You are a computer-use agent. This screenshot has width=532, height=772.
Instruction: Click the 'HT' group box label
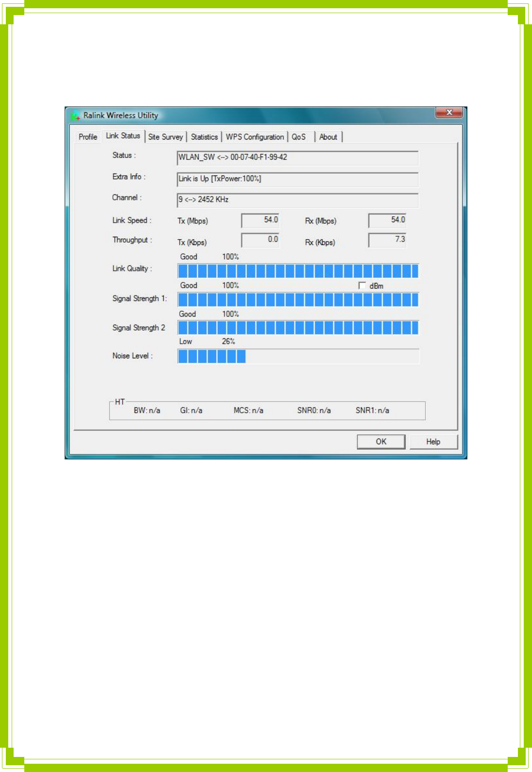(x=120, y=402)
